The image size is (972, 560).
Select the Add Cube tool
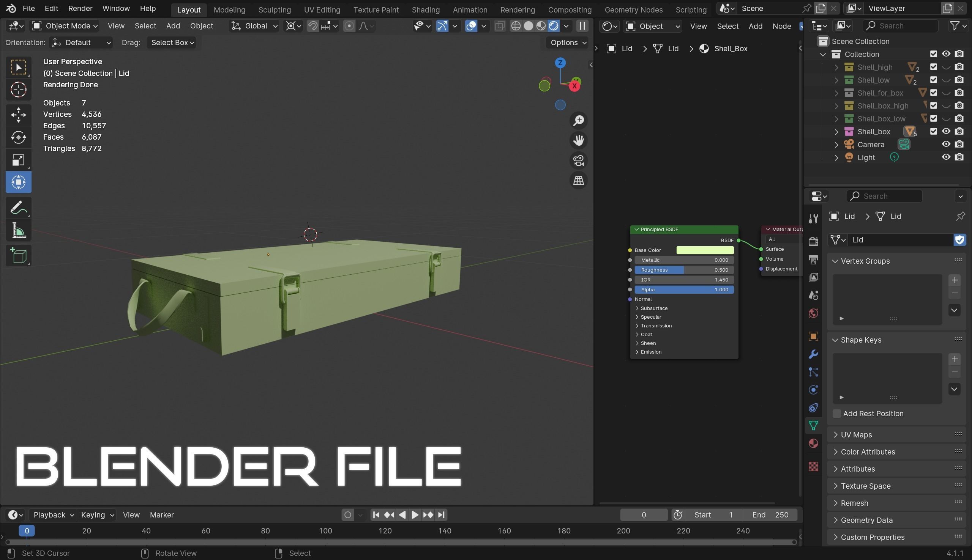click(19, 256)
